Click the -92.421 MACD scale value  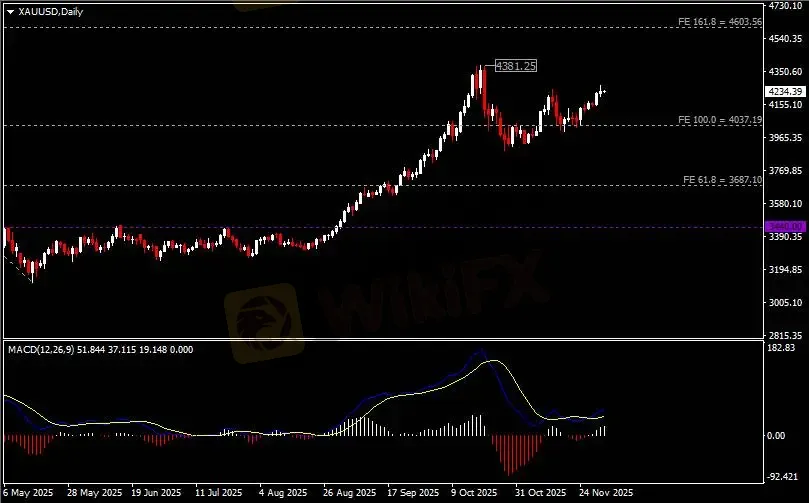782,476
